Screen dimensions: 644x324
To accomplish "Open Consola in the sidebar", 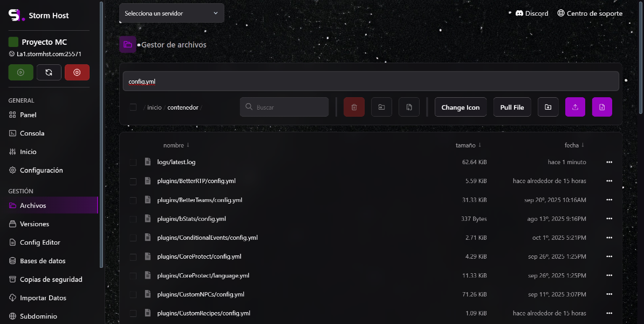I will (32, 133).
